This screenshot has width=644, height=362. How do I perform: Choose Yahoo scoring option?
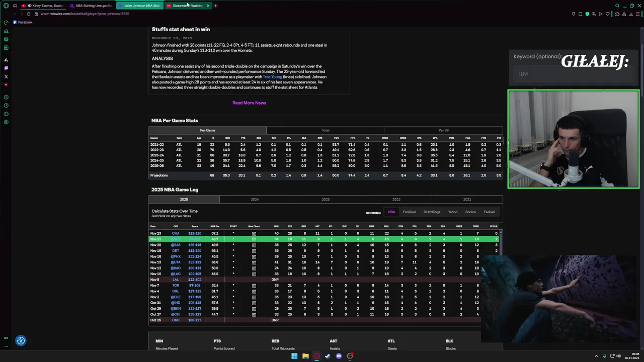click(x=453, y=212)
